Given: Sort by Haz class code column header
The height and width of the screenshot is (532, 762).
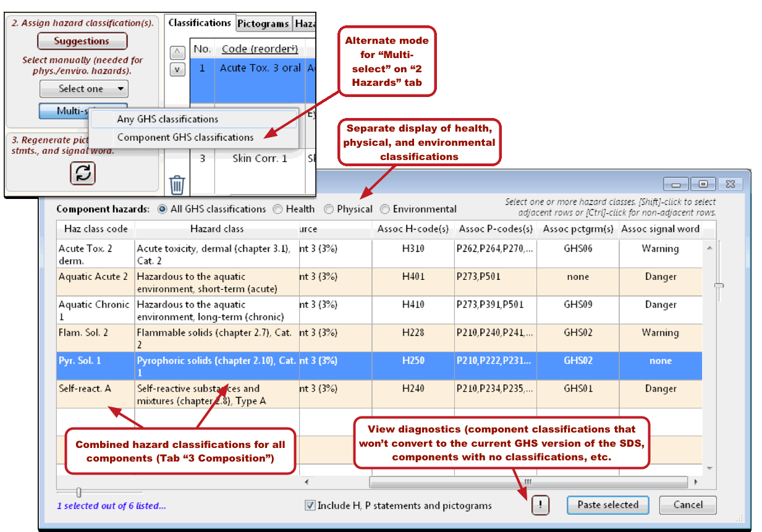Looking at the screenshot, I should [x=95, y=229].
